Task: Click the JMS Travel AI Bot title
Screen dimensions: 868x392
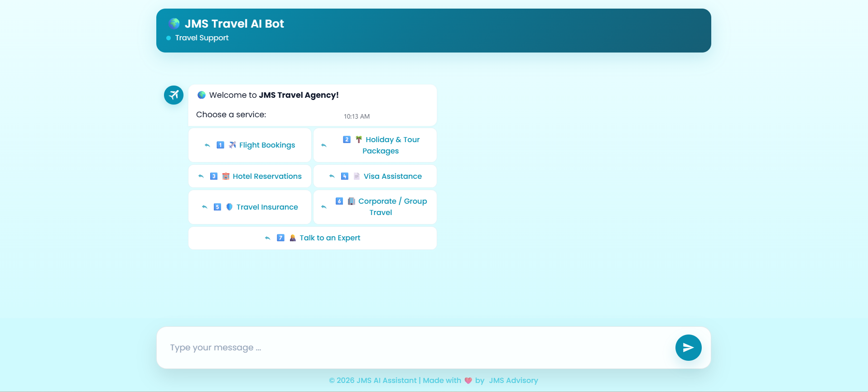Action: [234, 24]
